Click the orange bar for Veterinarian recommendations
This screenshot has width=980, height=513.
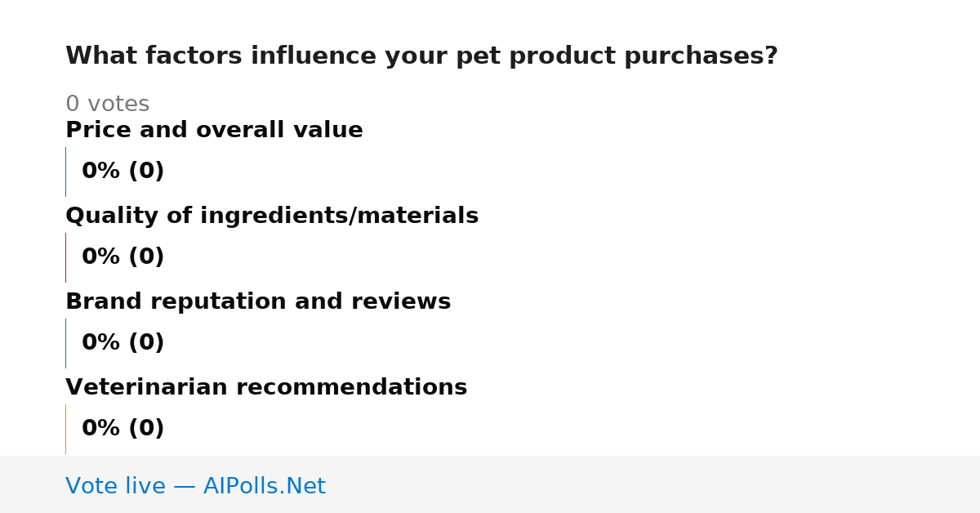[x=65, y=429]
